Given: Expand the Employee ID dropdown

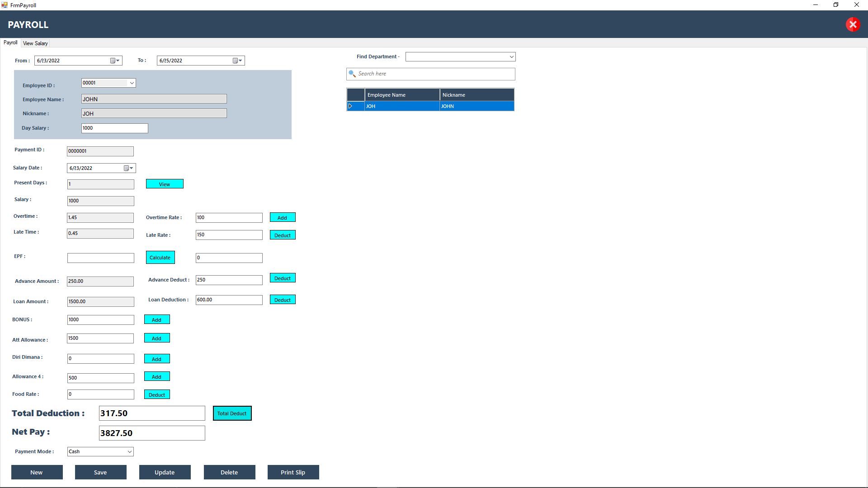Looking at the screenshot, I should click(132, 83).
